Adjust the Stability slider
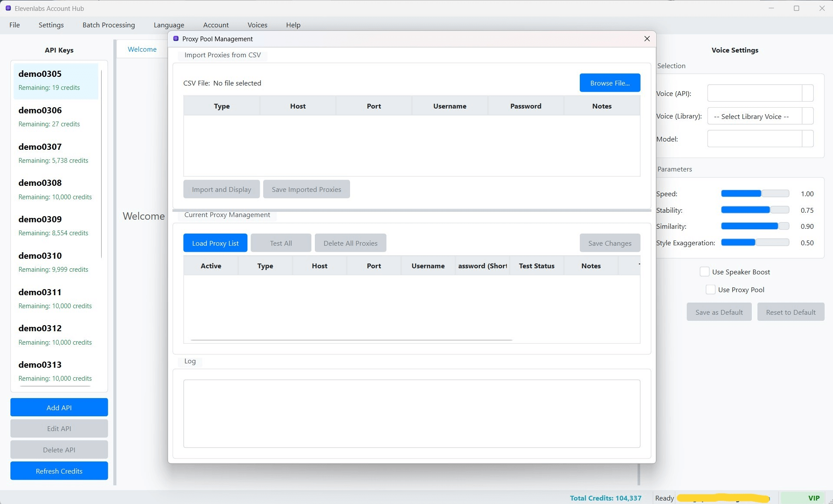 tap(755, 210)
